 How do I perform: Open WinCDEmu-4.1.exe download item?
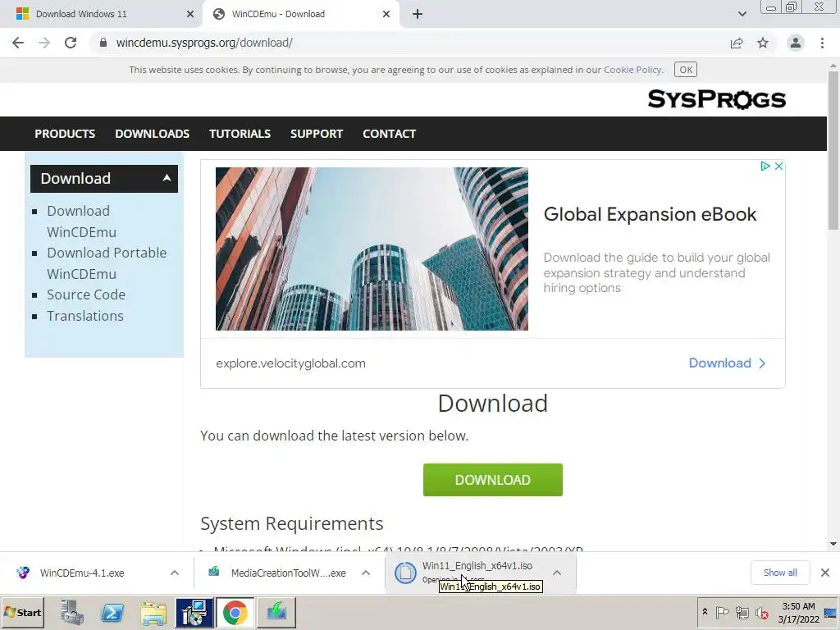point(82,573)
